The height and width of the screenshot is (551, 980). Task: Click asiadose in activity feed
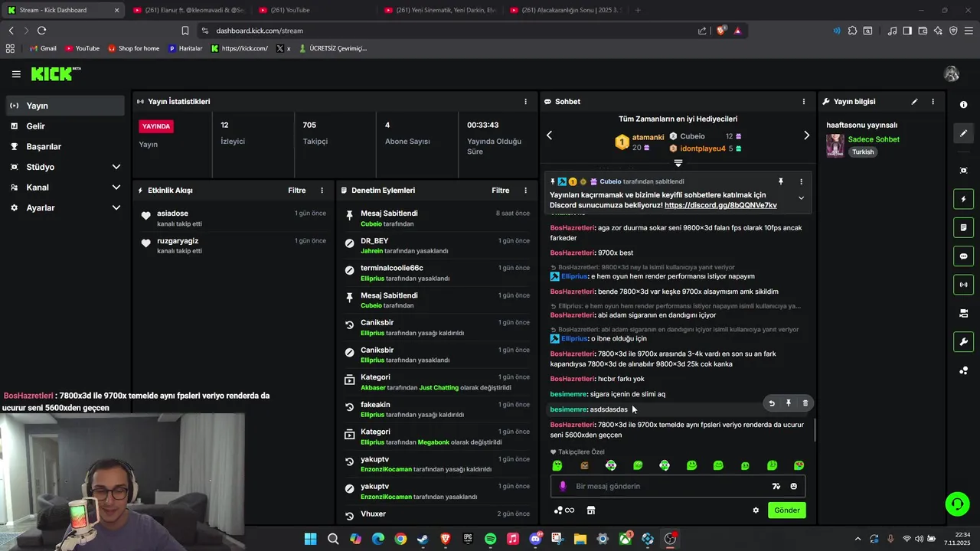pyautogui.click(x=172, y=214)
